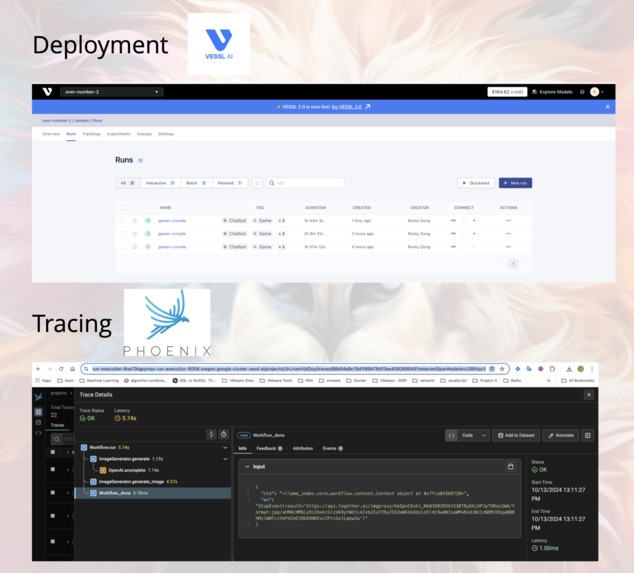Switch to the Events tab
Screen dimensions: 634x573
[333, 448]
